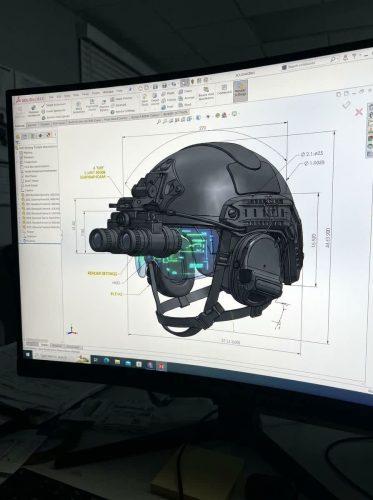Click the Section View icon in the heads-up toolbar
373x500 pixels.
[x=177, y=120]
